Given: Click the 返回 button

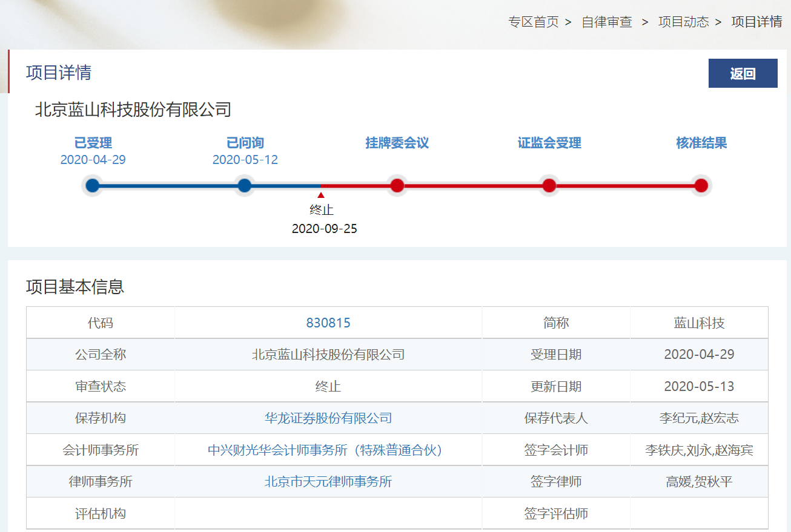Looking at the screenshot, I should tap(743, 73).
